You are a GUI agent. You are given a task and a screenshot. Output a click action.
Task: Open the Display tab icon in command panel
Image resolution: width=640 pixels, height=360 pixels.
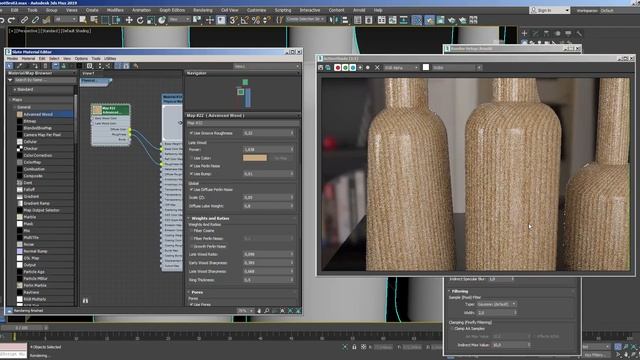coord(568,33)
